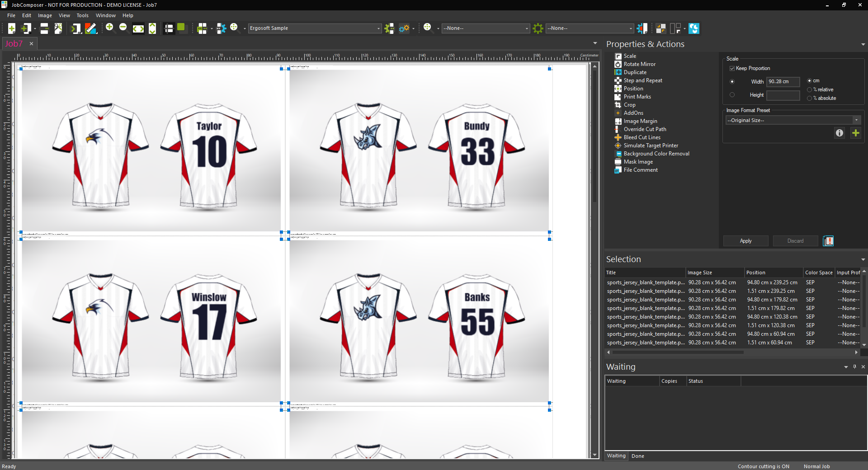This screenshot has width=868, height=470.
Task: Select the % absolute radio button
Action: (x=809, y=98)
